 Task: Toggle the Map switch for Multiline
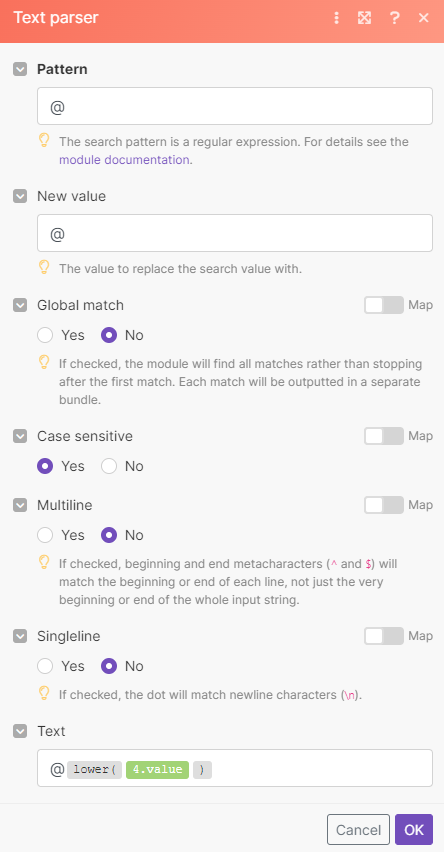(x=384, y=505)
